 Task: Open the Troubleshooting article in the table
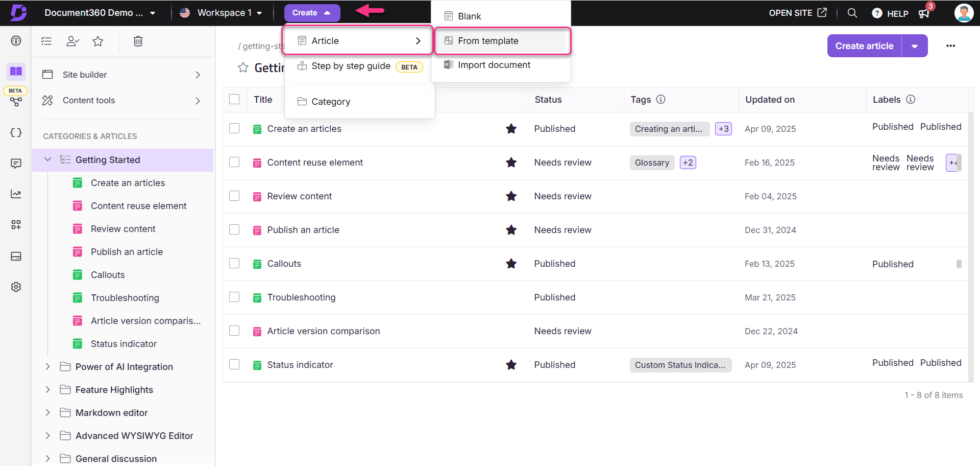point(301,297)
